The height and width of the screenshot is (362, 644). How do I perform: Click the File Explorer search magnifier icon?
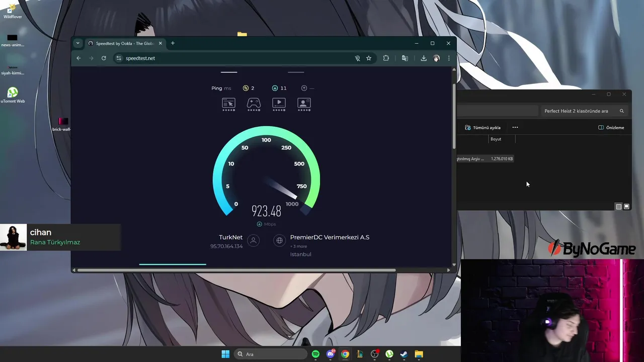(x=622, y=111)
